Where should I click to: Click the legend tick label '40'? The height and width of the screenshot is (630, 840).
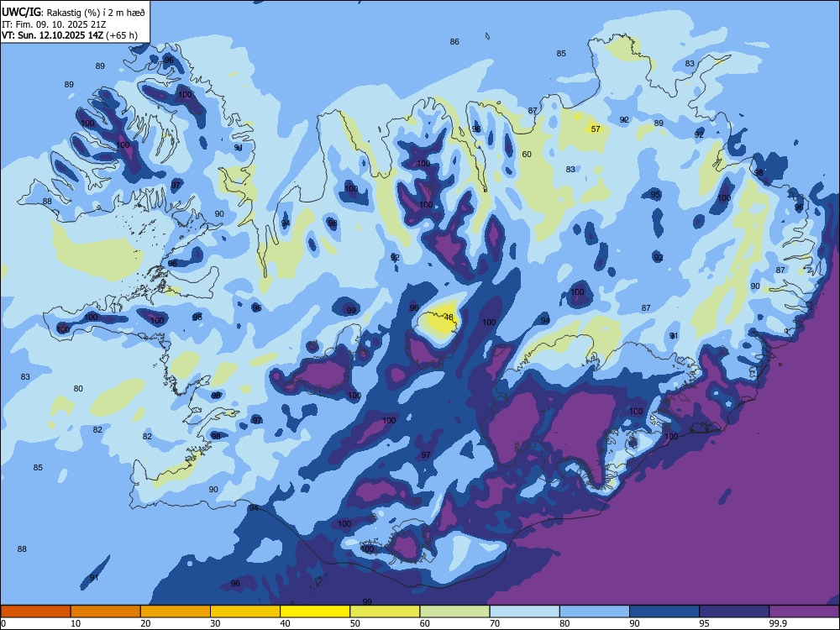(x=286, y=623)
